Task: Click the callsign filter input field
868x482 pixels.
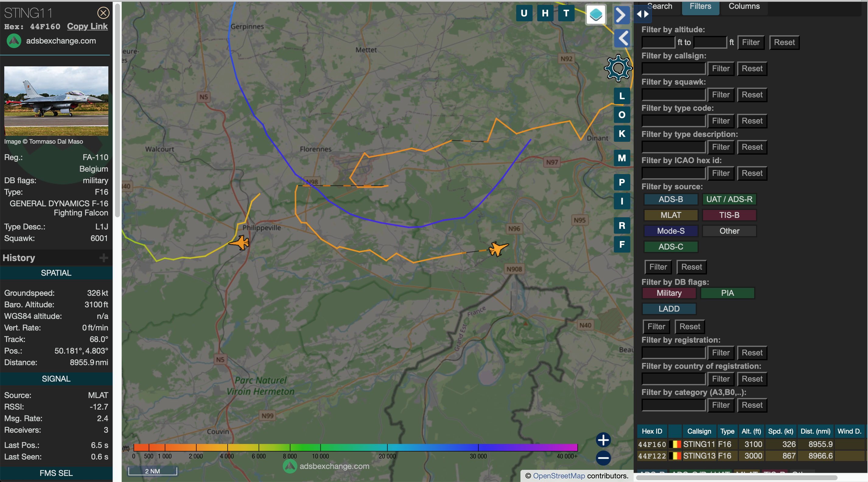Action: tap(674, 69)
